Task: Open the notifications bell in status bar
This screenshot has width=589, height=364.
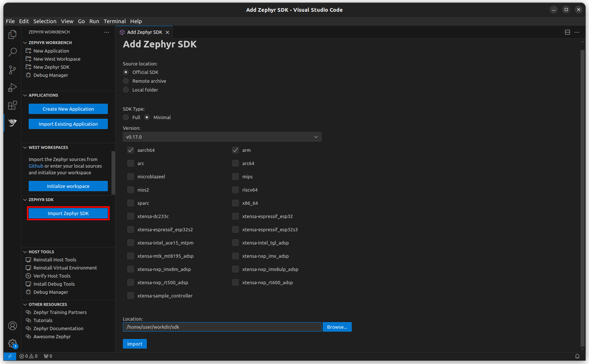Action: 577,356
